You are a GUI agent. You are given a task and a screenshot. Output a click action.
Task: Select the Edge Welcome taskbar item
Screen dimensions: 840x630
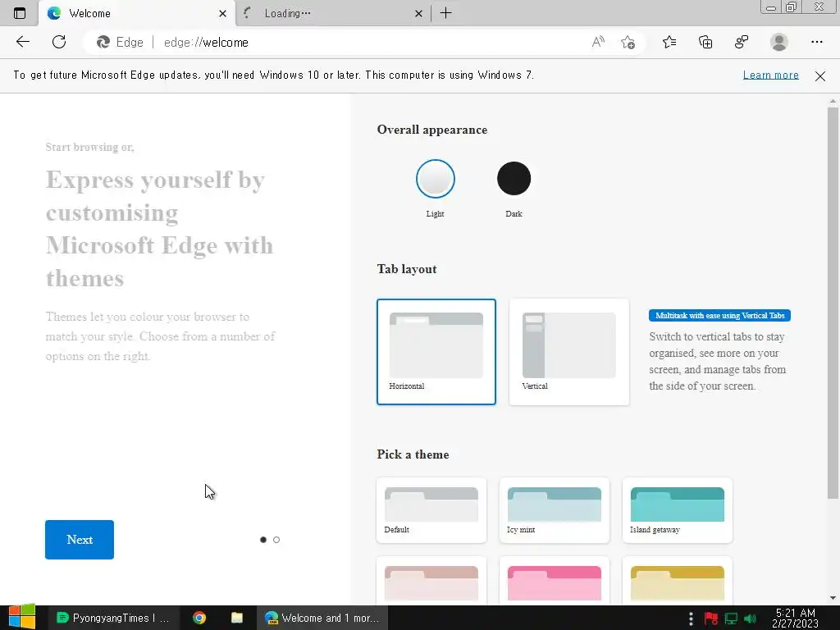click(x=322, y=618)
